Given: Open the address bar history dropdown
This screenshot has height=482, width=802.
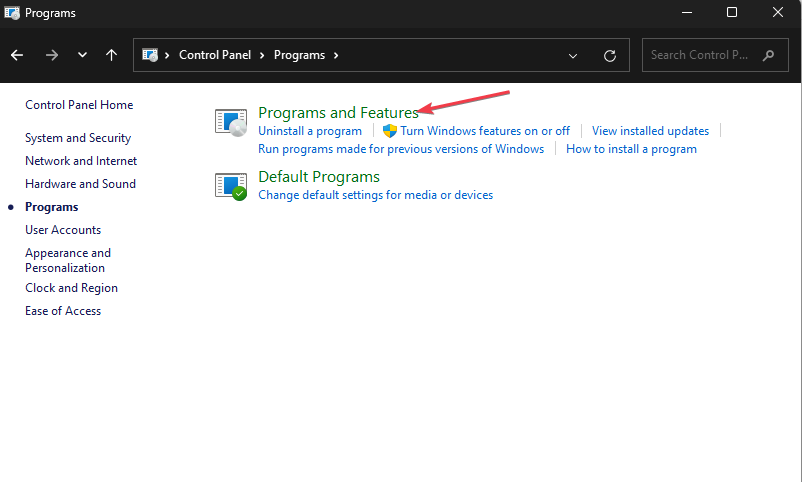Looking at the screenshot, I should [x=573, y=56].
